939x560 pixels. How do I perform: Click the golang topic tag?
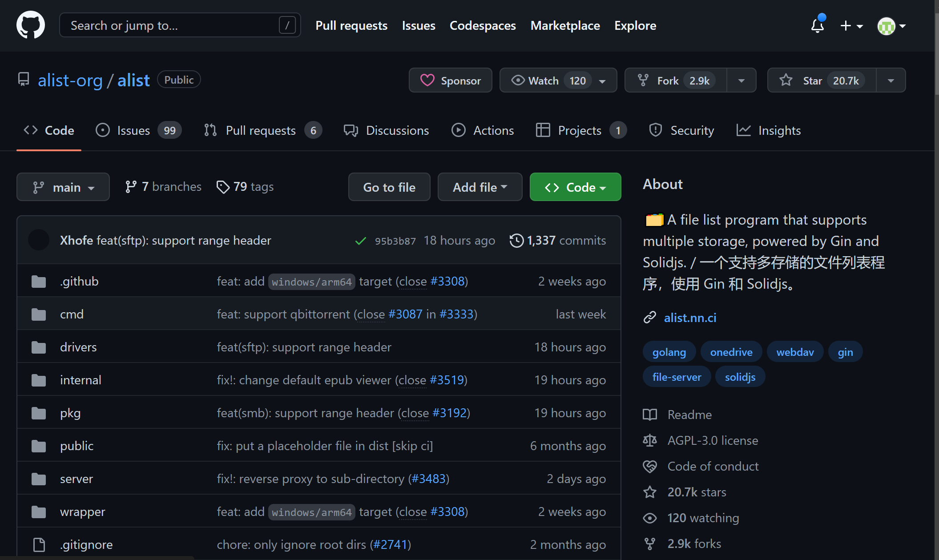pos(669,352)
